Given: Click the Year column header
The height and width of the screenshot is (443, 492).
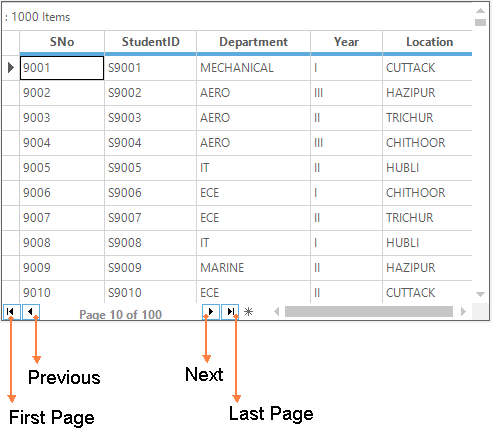Looking at the screenshot, I should [x=346, y=42].
